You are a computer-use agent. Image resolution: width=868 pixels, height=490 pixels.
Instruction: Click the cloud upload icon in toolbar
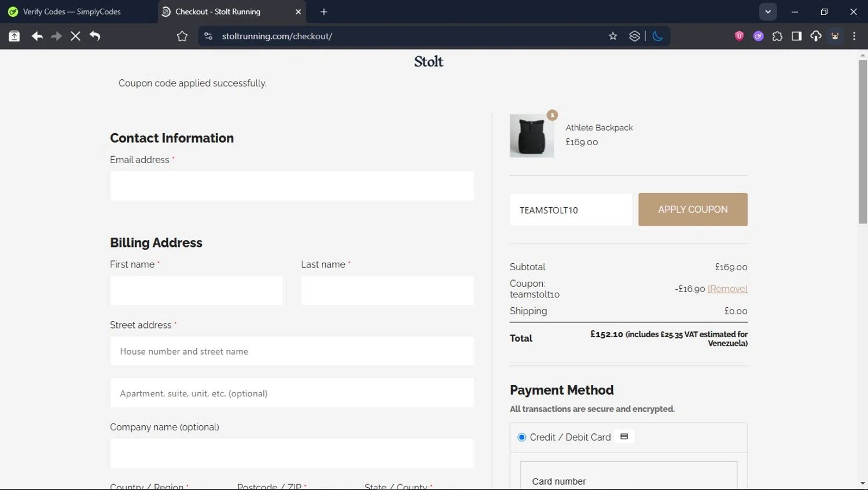(816, 36)
